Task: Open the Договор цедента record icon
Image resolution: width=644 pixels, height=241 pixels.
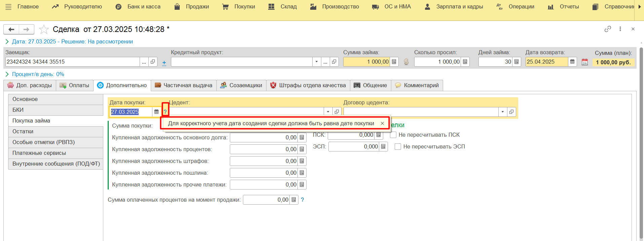Action: click(x=511, y=112)
